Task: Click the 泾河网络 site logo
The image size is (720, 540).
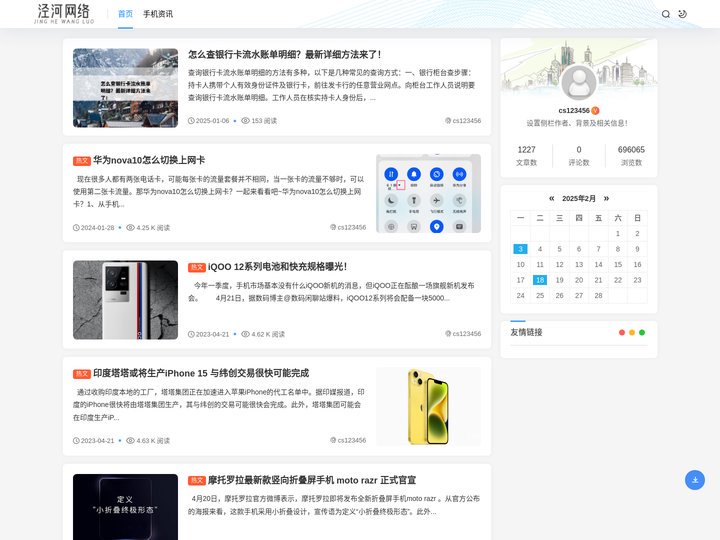Action: pyautogui.click(x=64, y=14)
